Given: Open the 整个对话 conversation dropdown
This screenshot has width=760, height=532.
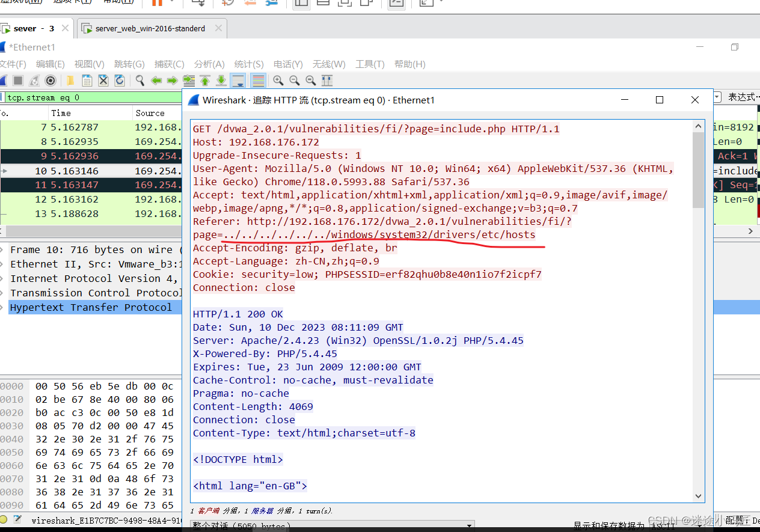Looking at the screenshot, I should click(332, 525).
